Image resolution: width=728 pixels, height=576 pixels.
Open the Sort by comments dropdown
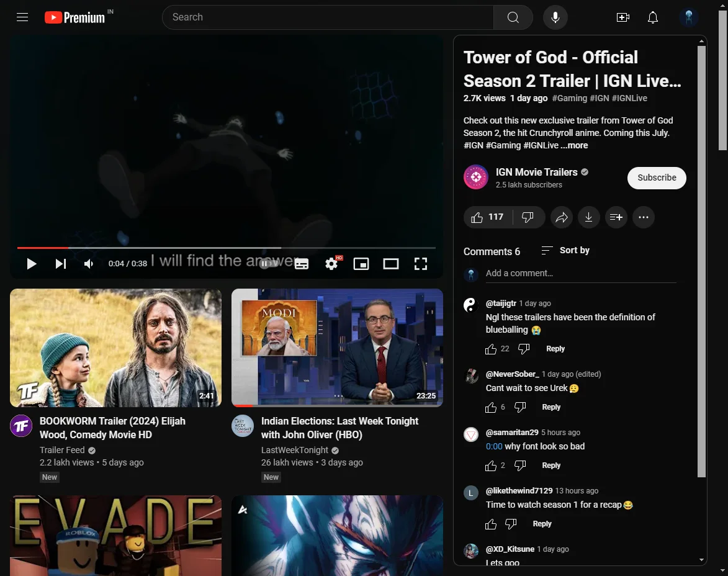pos(565,250)
